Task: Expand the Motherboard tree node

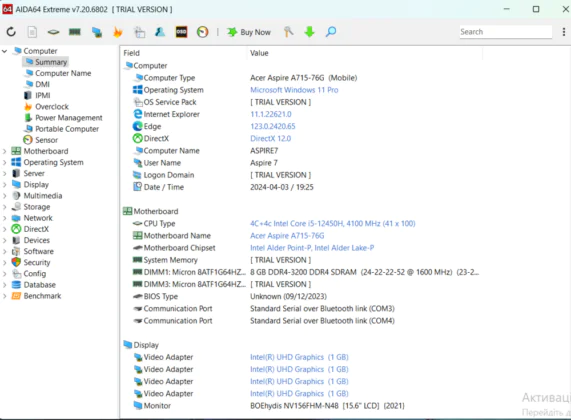Action: (x=4, y=151)
